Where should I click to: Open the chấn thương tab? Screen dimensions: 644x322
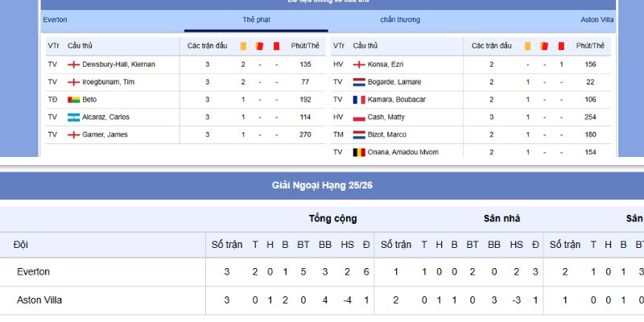coord(400,19)
